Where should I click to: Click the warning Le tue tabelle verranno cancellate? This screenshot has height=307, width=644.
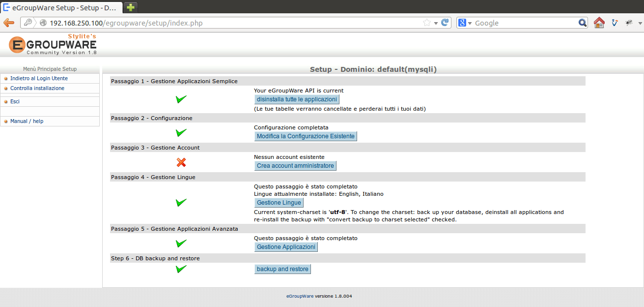click(x=339, y=109)
